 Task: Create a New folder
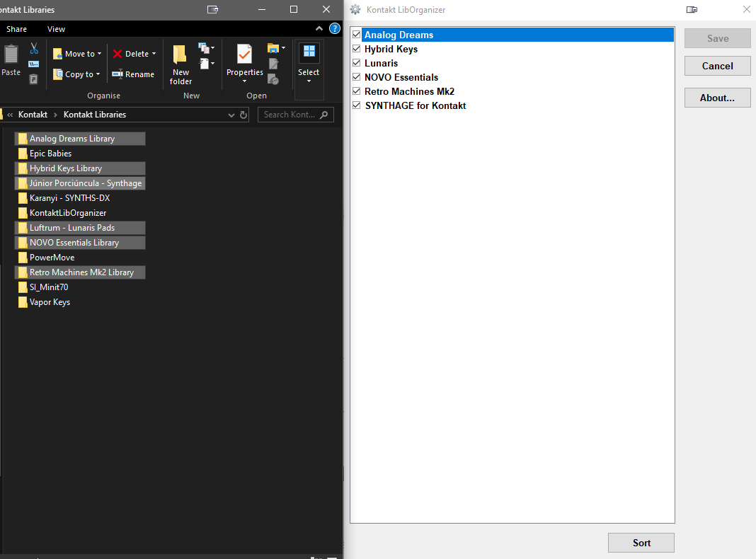click(181, 65)
